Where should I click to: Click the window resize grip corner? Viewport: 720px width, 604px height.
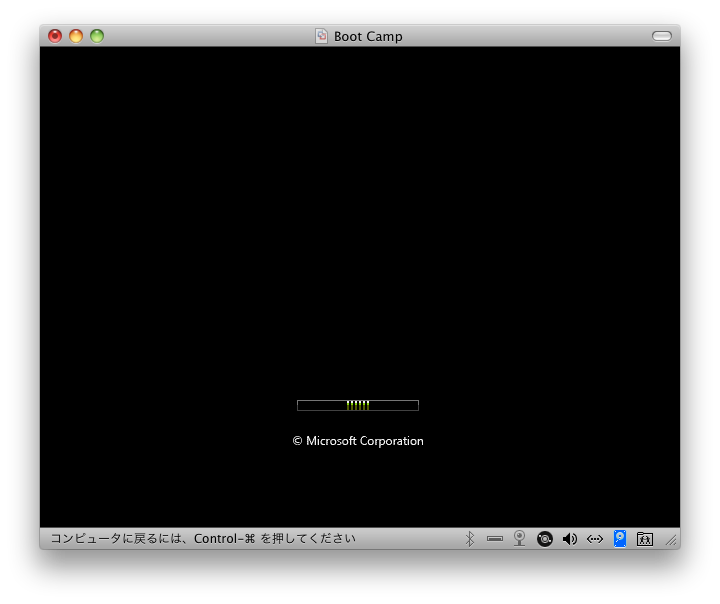(x=673, y=541)
